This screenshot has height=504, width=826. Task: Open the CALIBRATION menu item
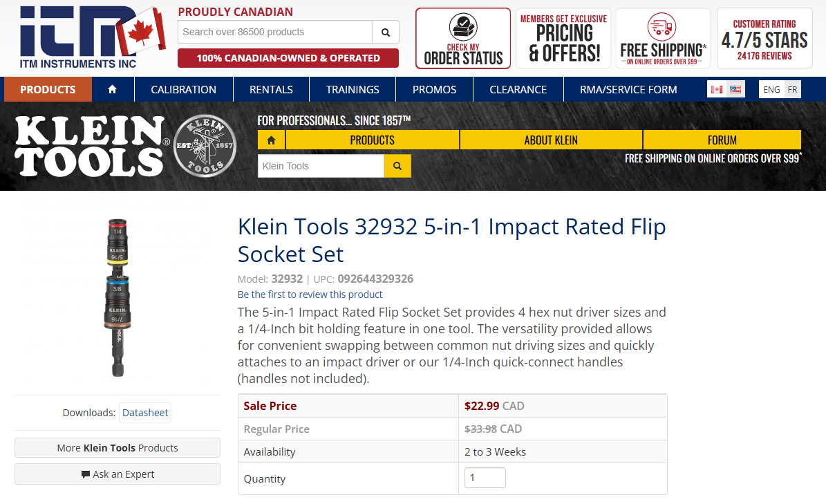click(x=183, y=89)
